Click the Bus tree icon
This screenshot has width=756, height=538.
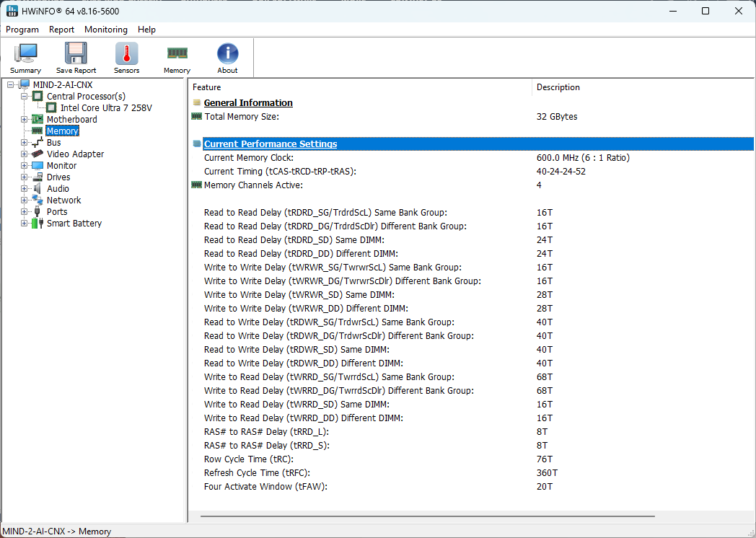38,142
